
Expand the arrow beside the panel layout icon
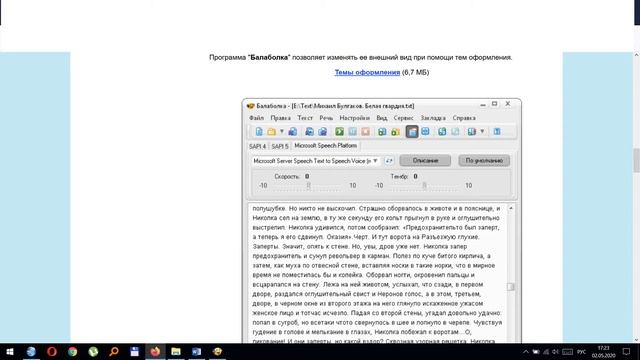(482, 131)
